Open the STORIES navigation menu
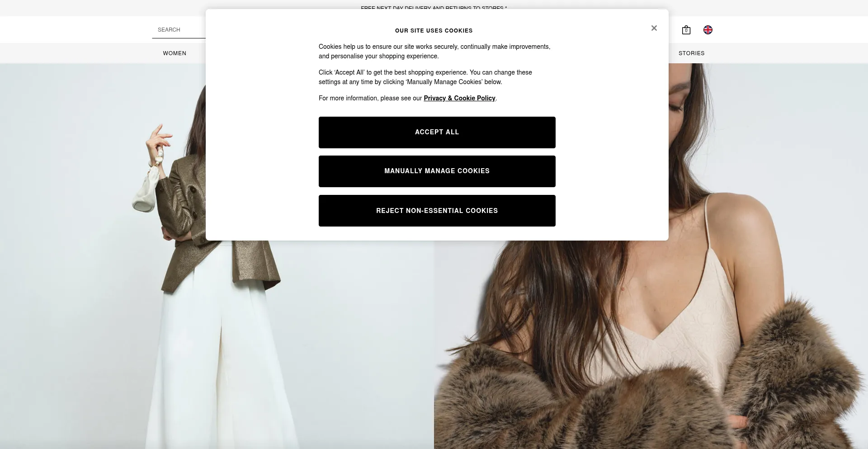This screenshot has width=868, height=449. (691, 53)
